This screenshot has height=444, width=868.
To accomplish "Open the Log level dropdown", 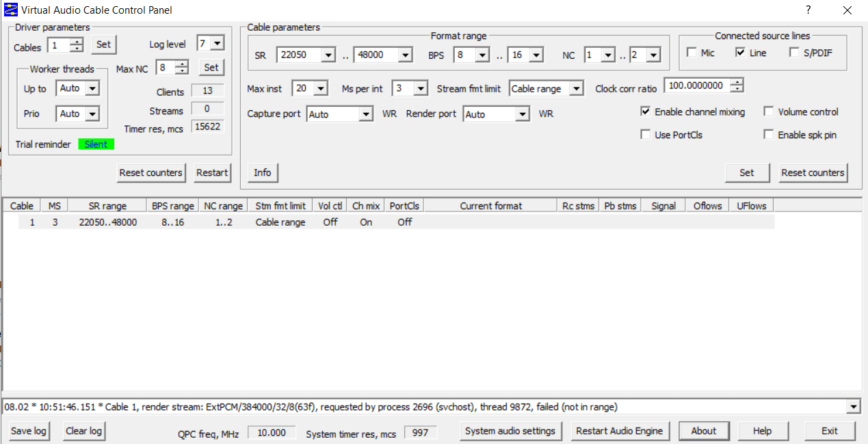I will click(x=218, y=42).
